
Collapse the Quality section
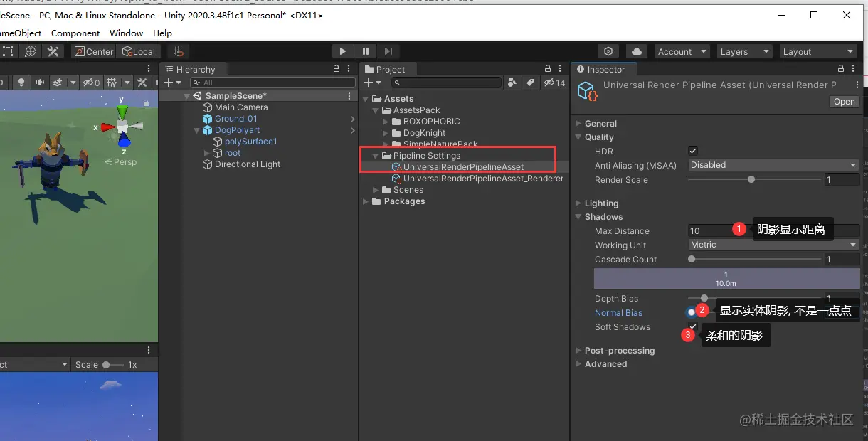[578, 137]
